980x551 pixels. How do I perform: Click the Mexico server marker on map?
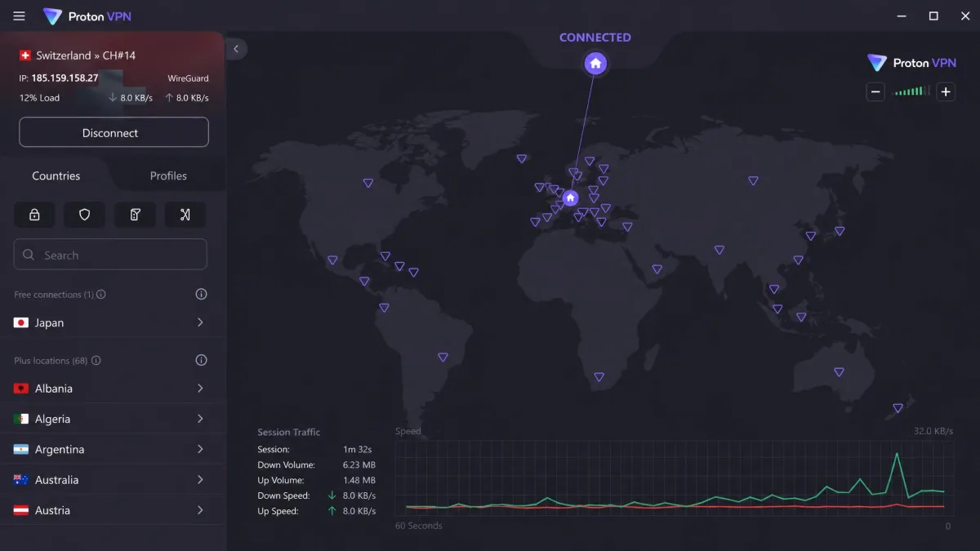332,260
